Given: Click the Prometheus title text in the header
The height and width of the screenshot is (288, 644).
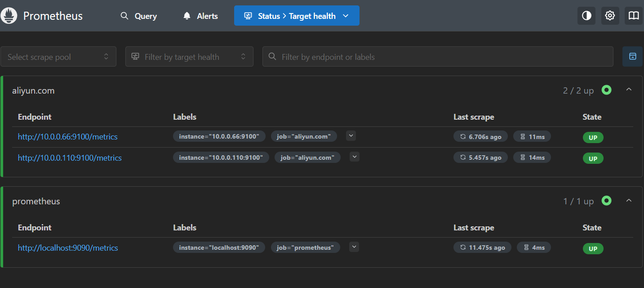Looking at the screenshot, I should coord(53,16).
